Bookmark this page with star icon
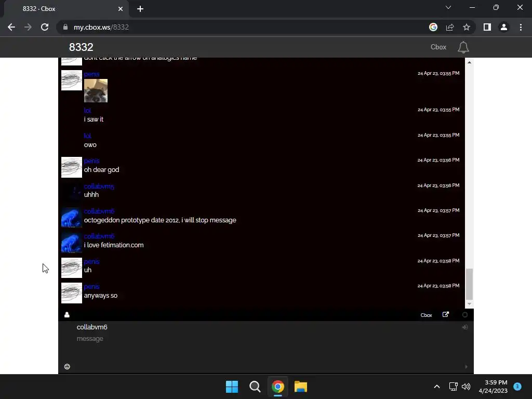The width and height of the screenshot is (532, 399). 467,27
